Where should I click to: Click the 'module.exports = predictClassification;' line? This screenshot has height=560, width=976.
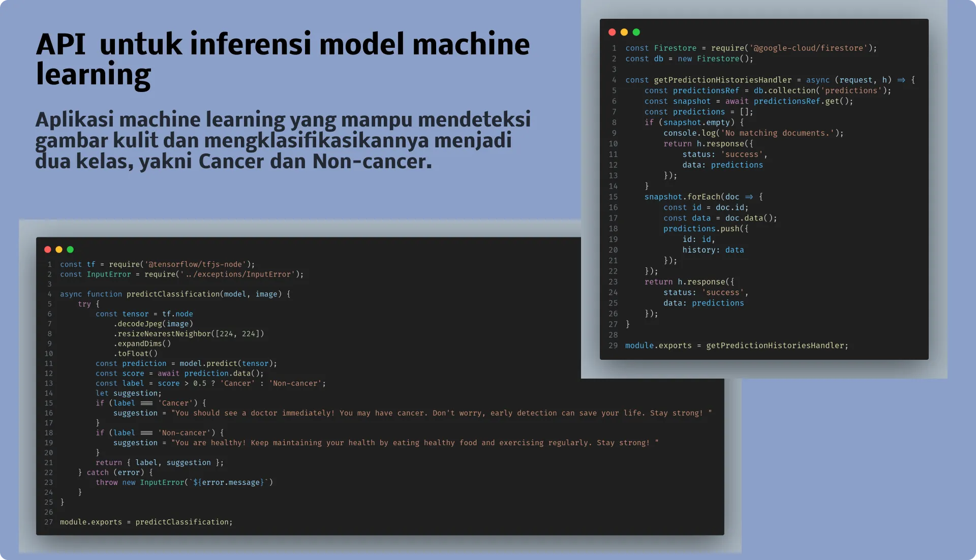(x=146, y=522)
